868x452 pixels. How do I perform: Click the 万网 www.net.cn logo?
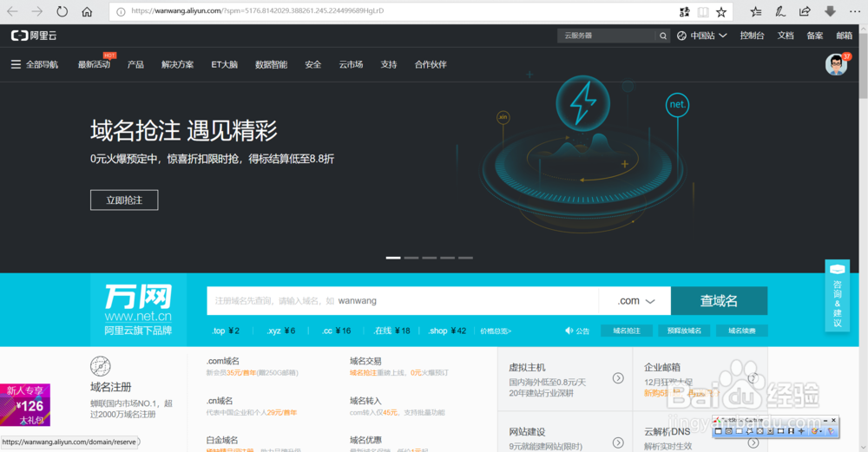click(x=138, y=309)
